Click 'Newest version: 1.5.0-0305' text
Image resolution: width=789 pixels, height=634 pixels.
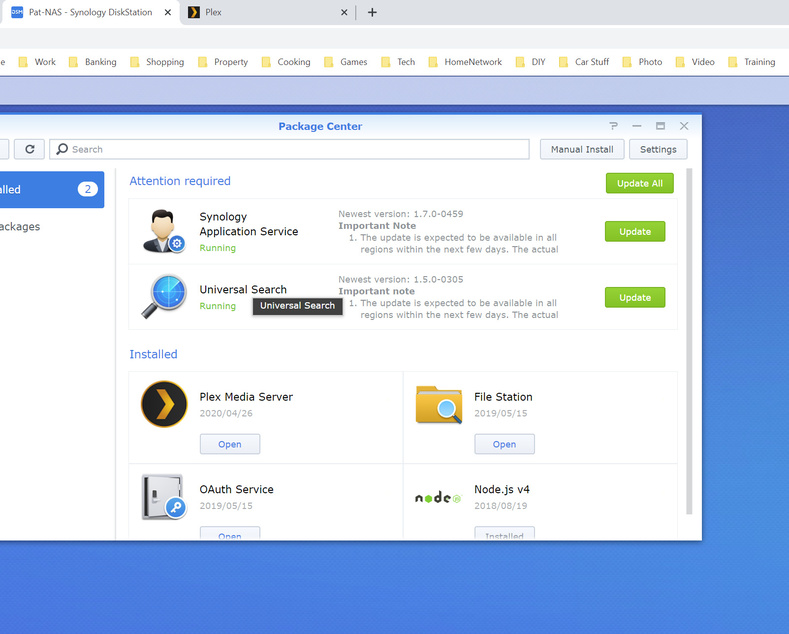(x=401, y=279)
